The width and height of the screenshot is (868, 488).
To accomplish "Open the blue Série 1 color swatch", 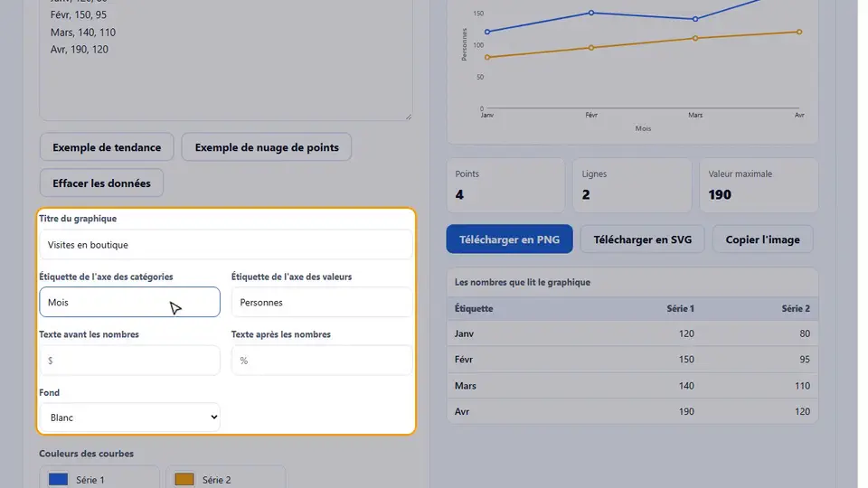I will pyautogui.click(x=58, y=479).
